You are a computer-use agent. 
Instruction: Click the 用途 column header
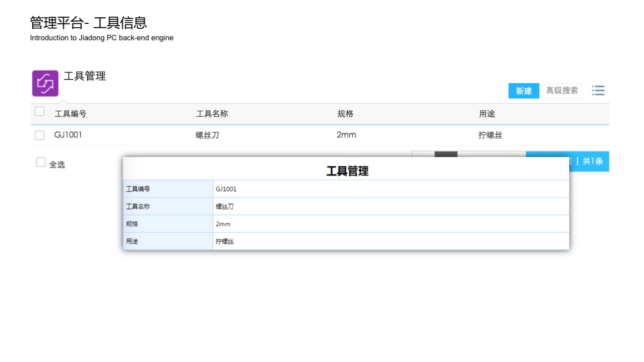487,114
